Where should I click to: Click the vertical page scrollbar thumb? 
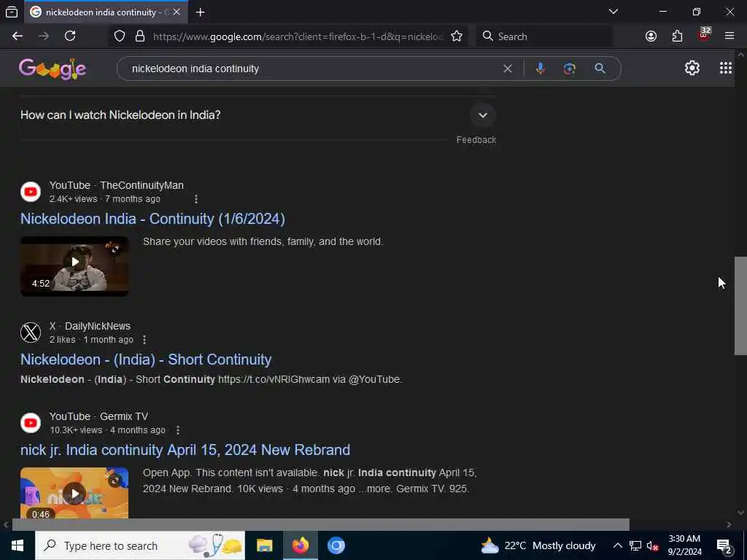click(740, 306)
